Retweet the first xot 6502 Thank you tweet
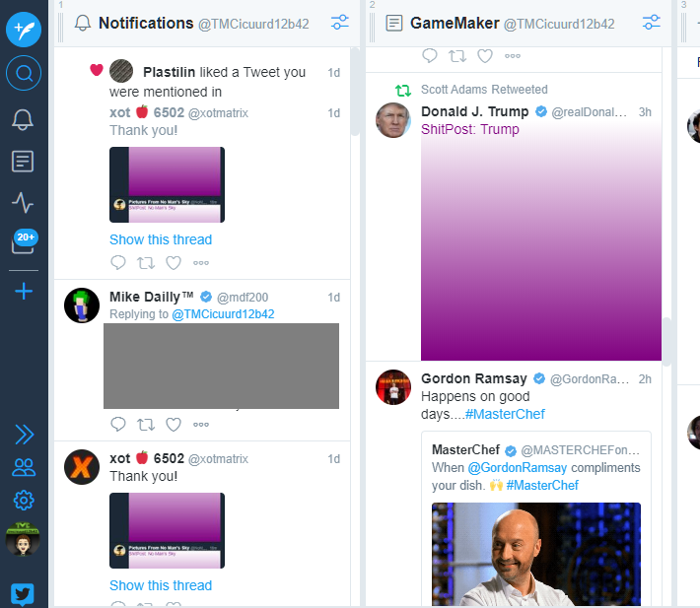Screen dimensions: 700x608 (146, 263)
